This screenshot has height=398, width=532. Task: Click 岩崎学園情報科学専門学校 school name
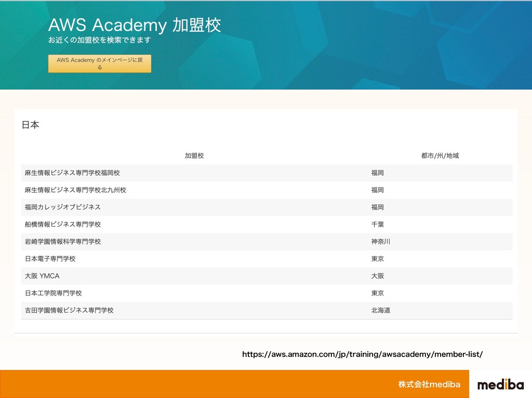coord(63,242)
